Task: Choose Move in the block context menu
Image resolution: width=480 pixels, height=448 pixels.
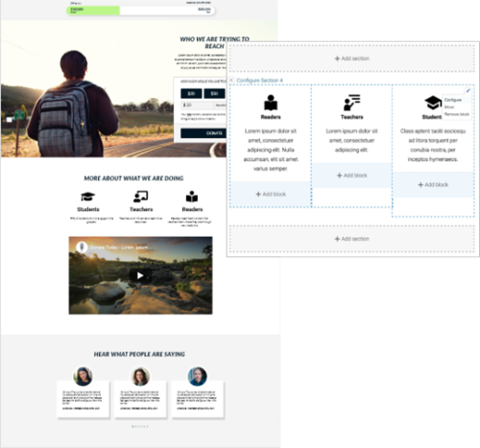Action: 449,107
